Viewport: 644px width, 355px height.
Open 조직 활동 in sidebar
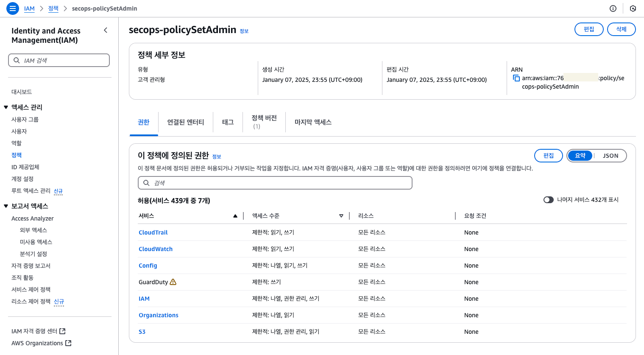coord(22,278)
